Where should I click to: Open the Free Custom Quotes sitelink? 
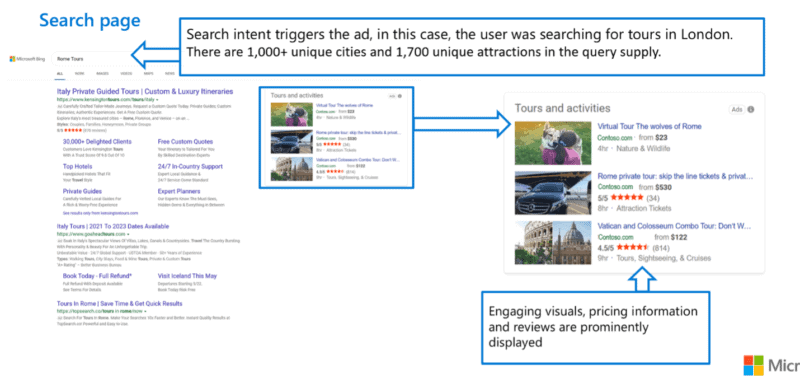pyautogui.click(x=185, y=141)
